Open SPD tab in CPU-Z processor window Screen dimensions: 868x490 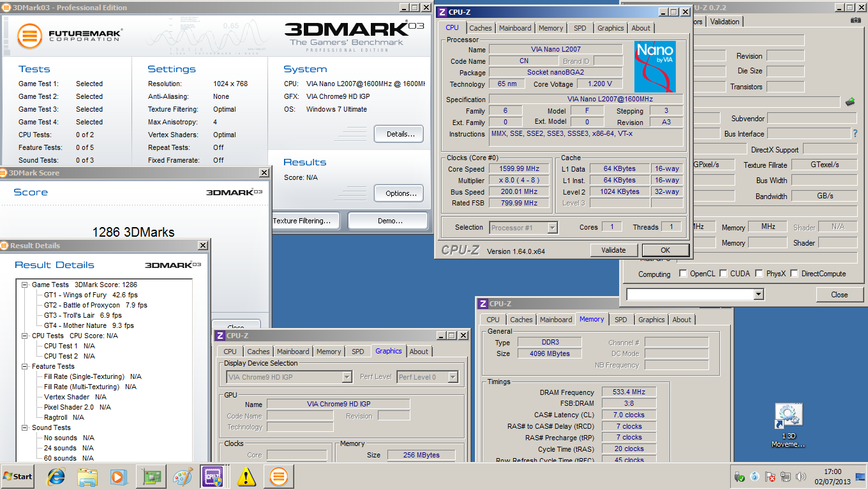tap(580, 28)
